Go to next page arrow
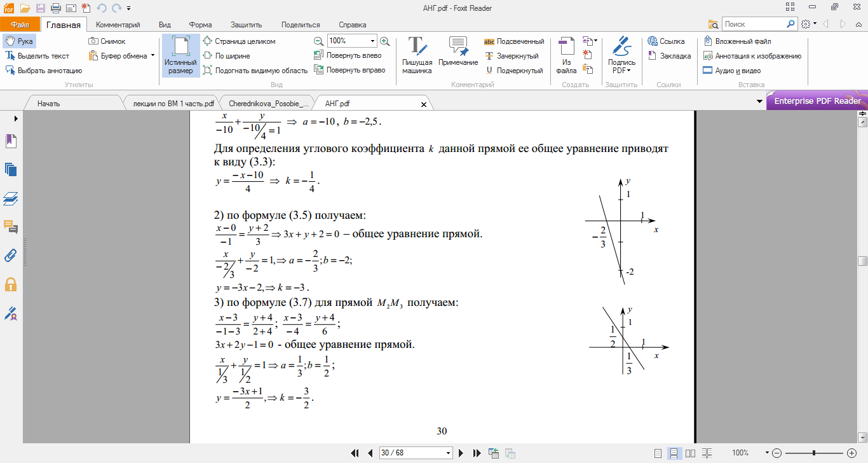 point(461,453)
